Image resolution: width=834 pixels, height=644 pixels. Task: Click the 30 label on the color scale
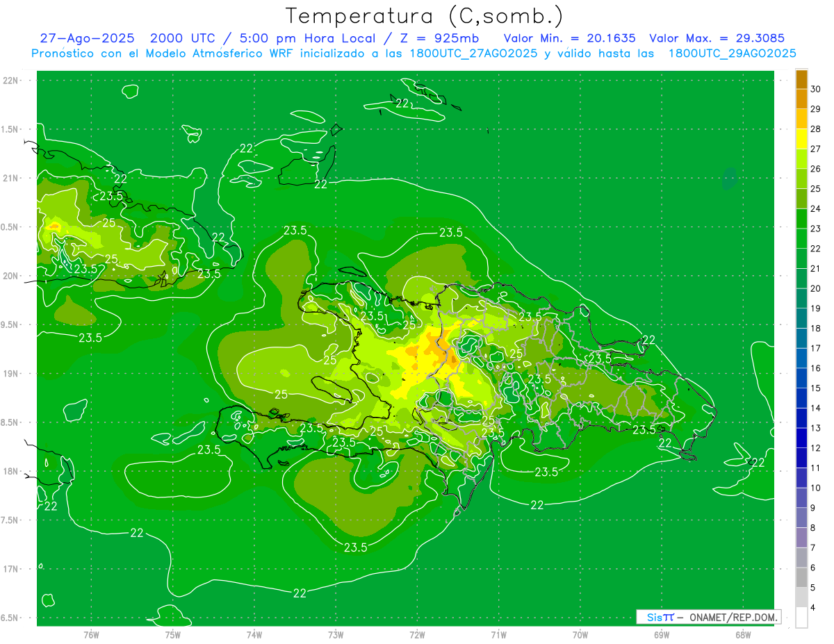816,89
